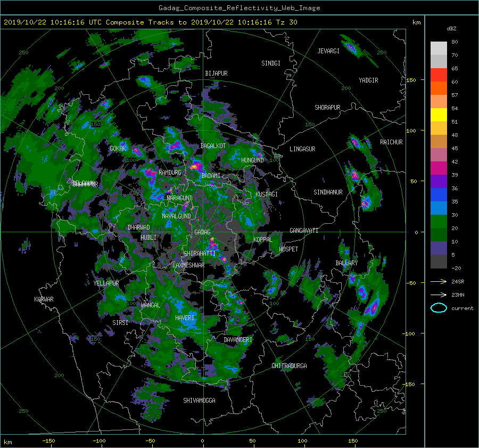
Task: Click the storm cell southeast of GADAG
Action: (x=213, y=244)
